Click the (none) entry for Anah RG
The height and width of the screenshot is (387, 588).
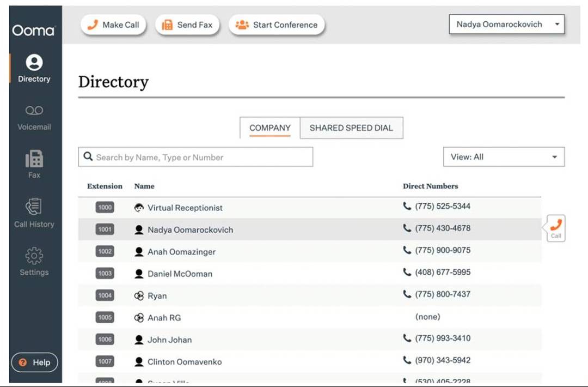pos(427,317)
